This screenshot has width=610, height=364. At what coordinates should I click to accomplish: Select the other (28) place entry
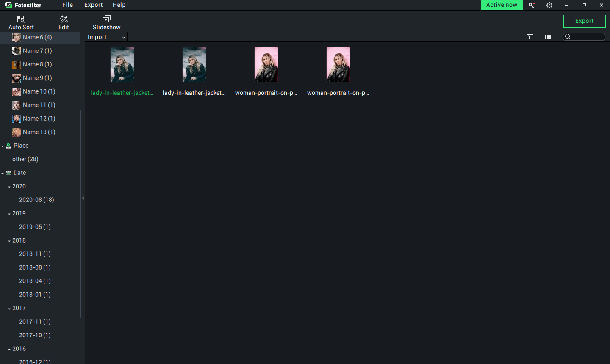coord(25,159)
